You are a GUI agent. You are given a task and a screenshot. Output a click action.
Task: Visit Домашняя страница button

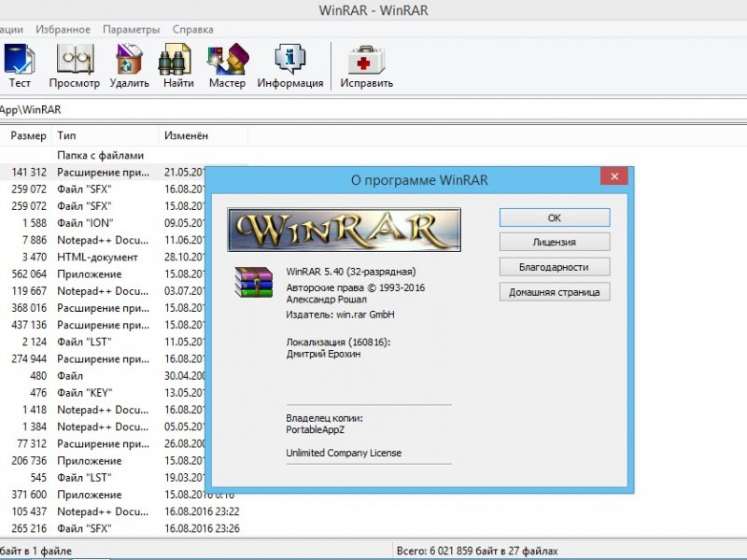coord(555,292)
